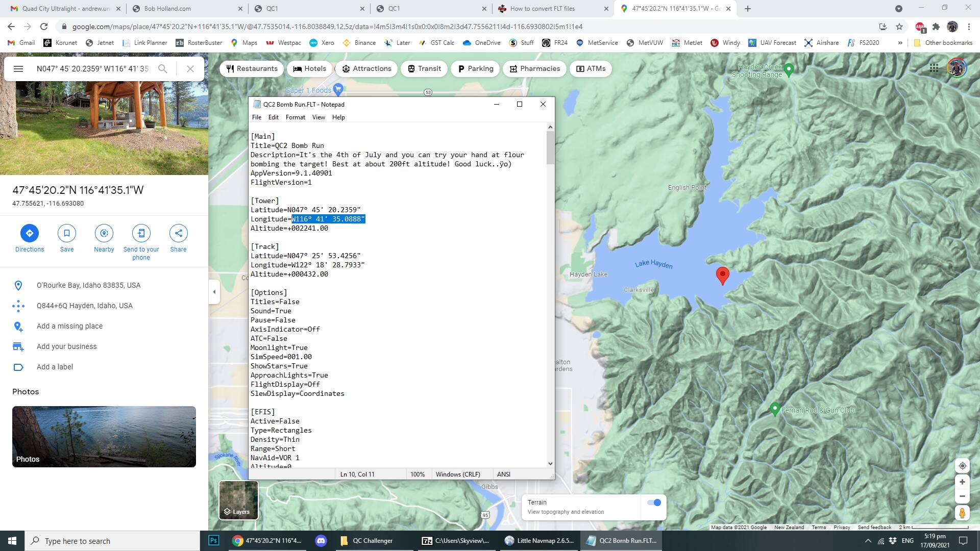Click the Street View pegman
The width and height of the screenshot is (980, 551).
pyautogui.click(x=962, y=513)
